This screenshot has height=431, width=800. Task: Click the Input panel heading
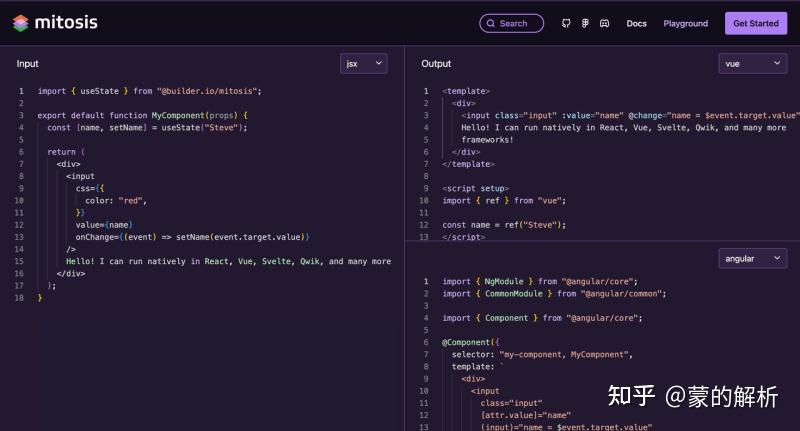pos(28,64)
